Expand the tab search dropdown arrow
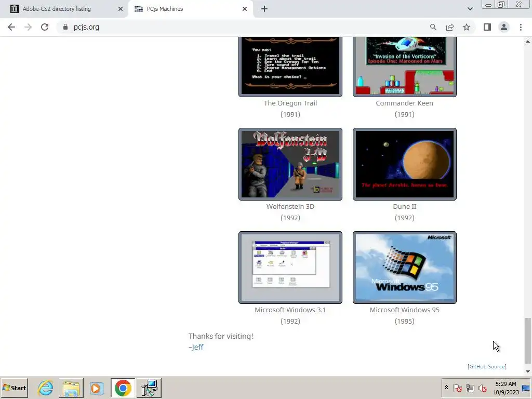Viewport: 532px width, 399px height. coord(470,9)
